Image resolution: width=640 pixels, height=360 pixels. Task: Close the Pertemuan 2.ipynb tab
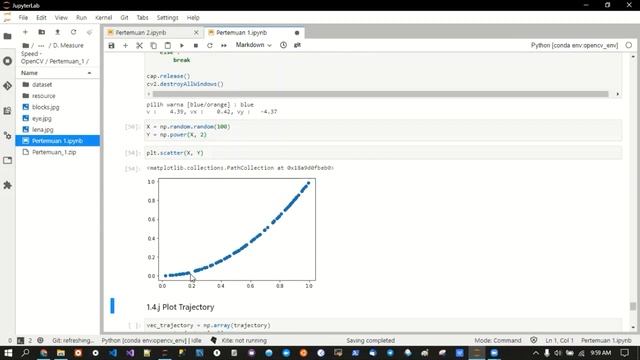click(196, 33)
